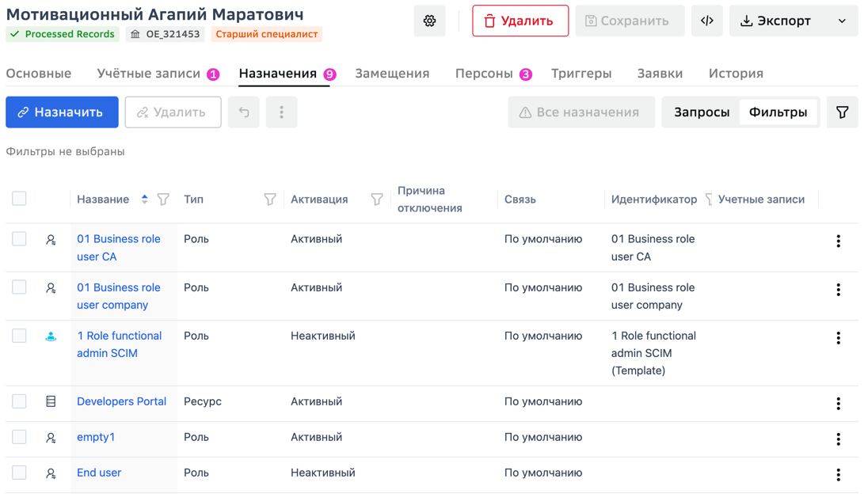Open the История tab
Viewport: 868px width, 494px height.
click(737, 74)
